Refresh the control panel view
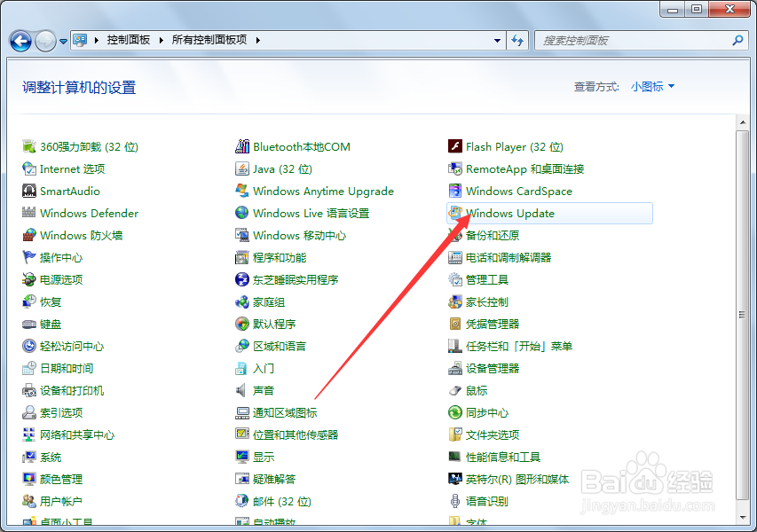 pos(517,41)
